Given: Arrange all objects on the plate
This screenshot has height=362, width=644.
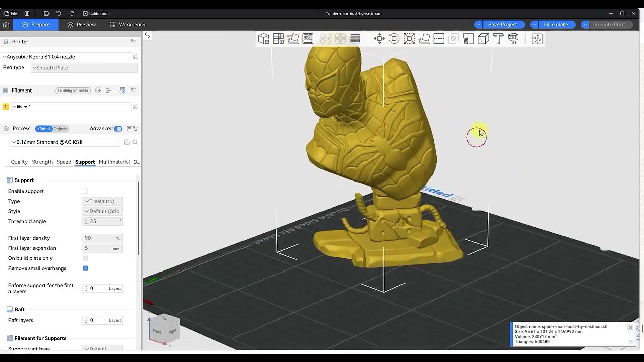Looking at the screenshot, I should (308, 39).
